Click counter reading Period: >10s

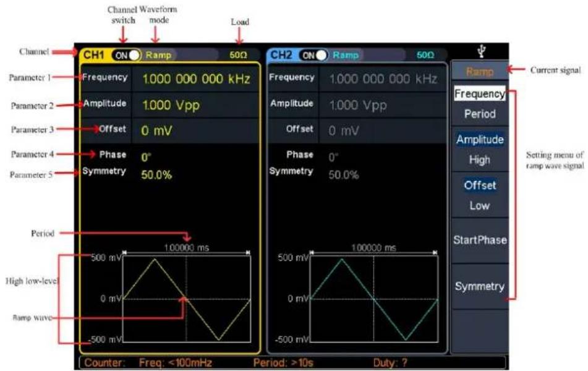[284, 363]
